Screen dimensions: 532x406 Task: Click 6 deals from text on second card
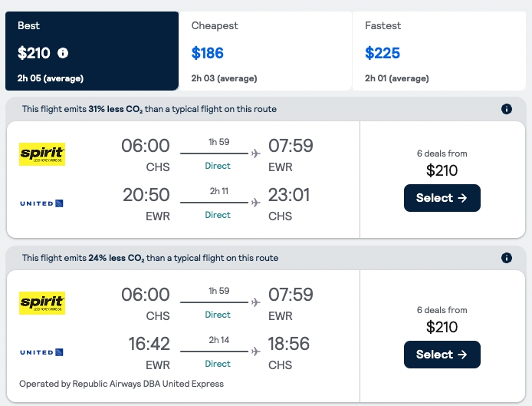(x=442, y=310)
